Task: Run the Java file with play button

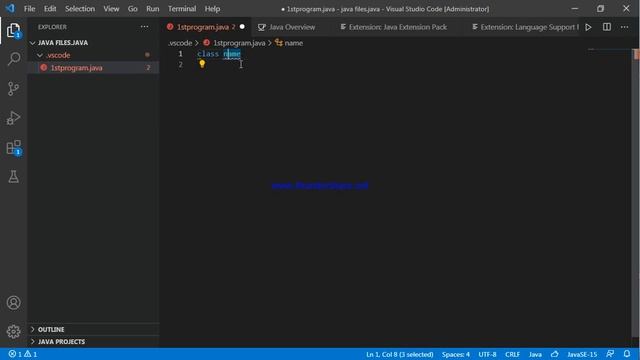Action: (x=588, y=27)
